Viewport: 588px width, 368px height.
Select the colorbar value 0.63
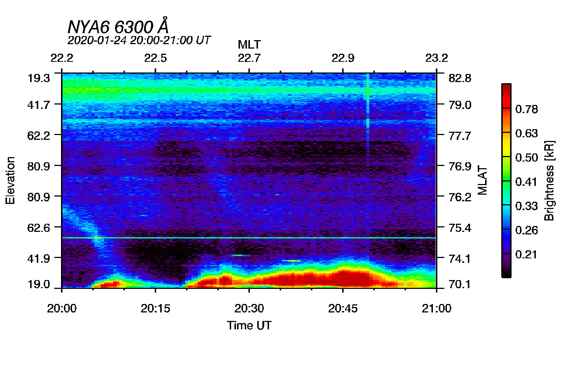[527, 133]
